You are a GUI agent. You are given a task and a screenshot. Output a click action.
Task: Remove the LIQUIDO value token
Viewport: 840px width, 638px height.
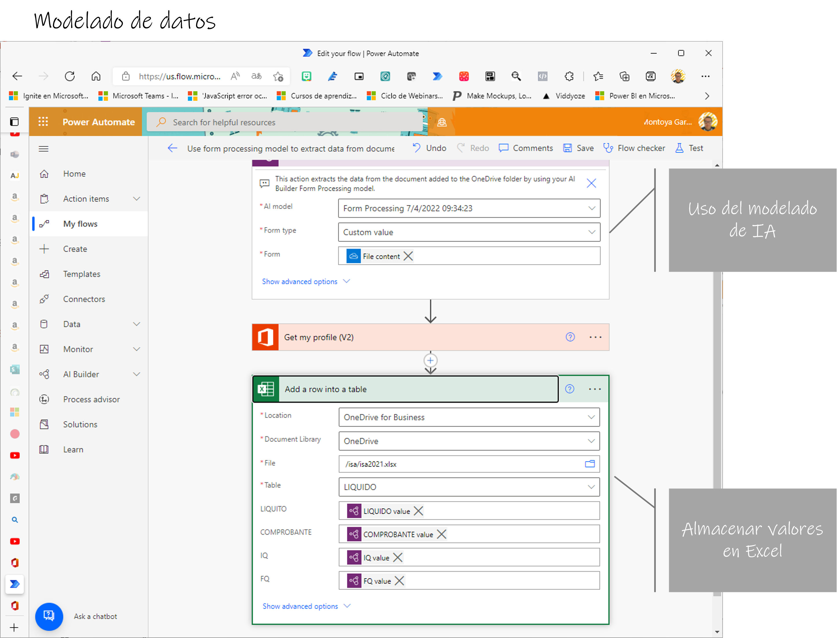418,511
